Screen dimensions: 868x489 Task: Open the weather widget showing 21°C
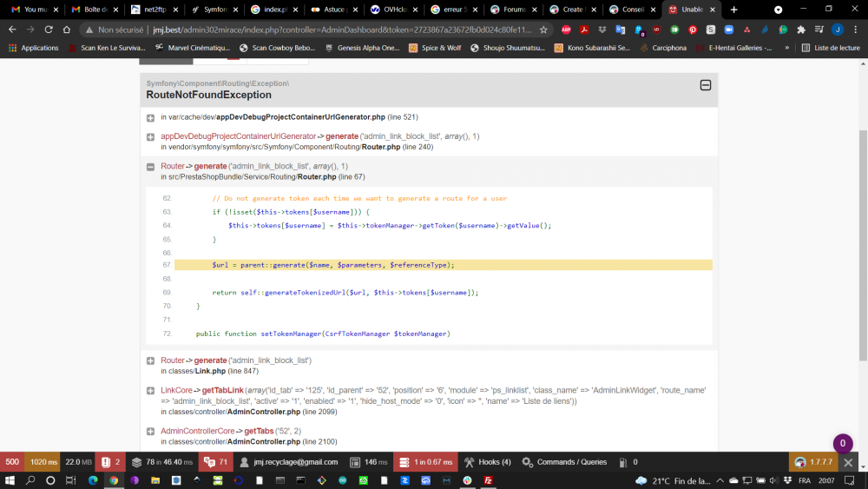point(673,480)
